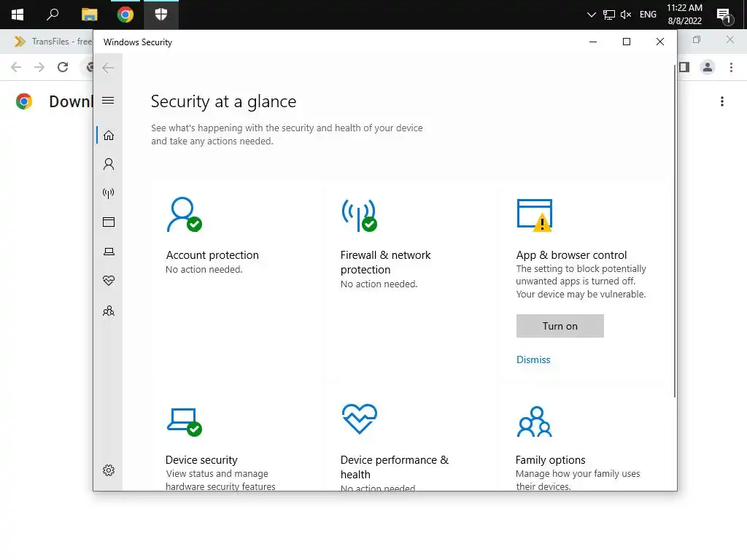Open File Explorer from taskbar
This screenshot has width=747, height=560.
click(x=89, y=15)
